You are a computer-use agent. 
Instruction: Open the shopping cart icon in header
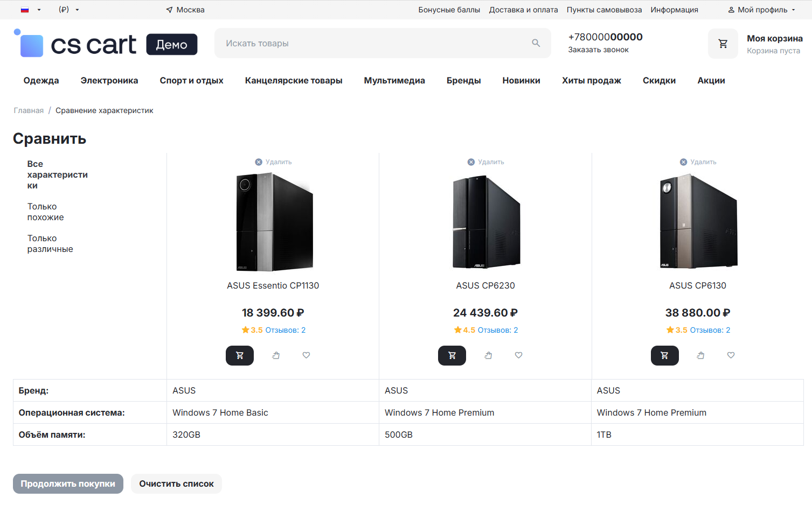[723, 44]
